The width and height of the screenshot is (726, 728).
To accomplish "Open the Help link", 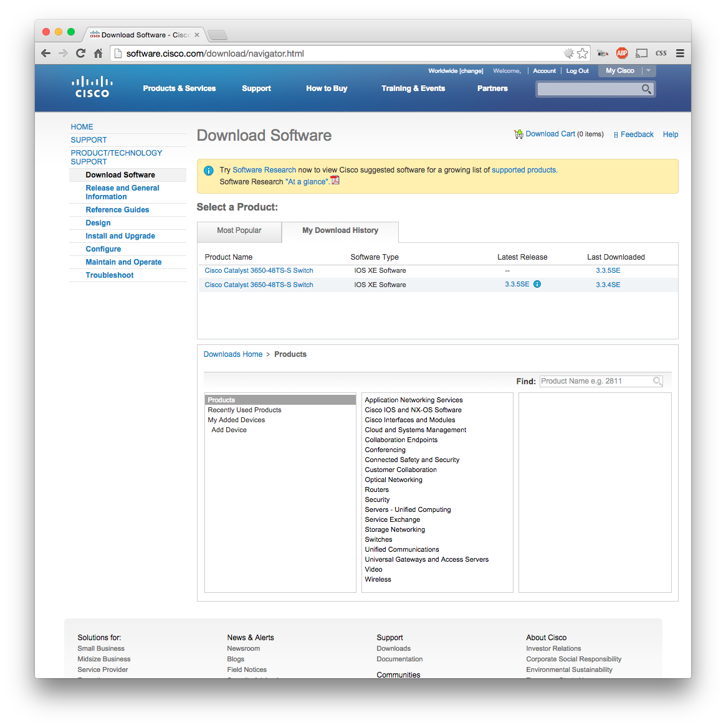I will pos(671,135).
